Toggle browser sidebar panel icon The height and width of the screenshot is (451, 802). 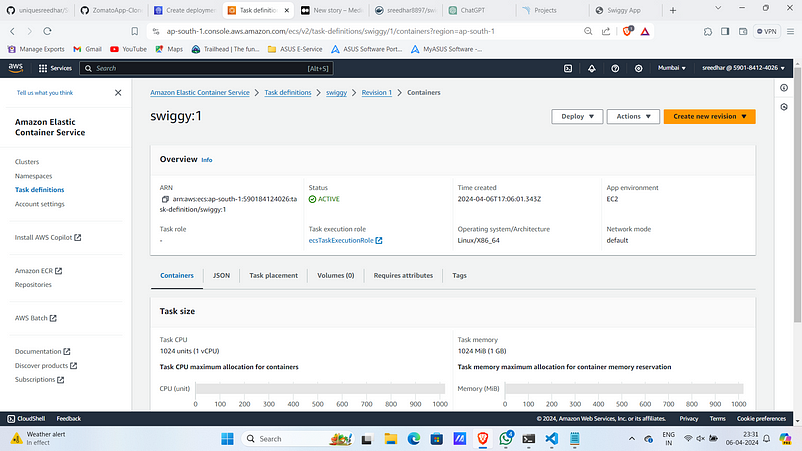click(725, 31)
